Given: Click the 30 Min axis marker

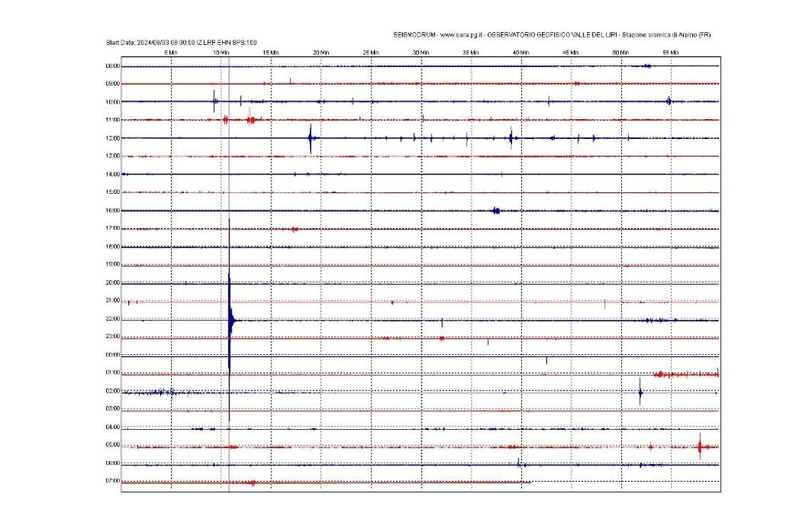Looking at the screenshot, I should 421,51.
